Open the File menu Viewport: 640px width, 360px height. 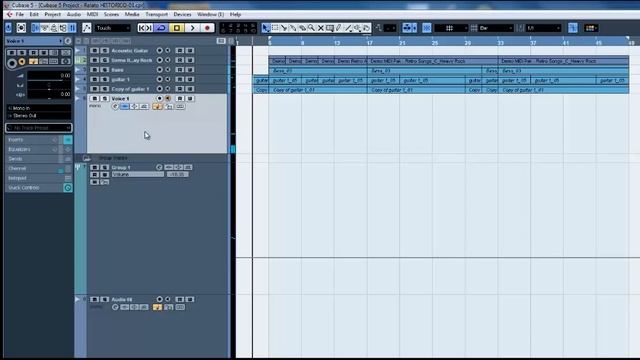[20, 14]
